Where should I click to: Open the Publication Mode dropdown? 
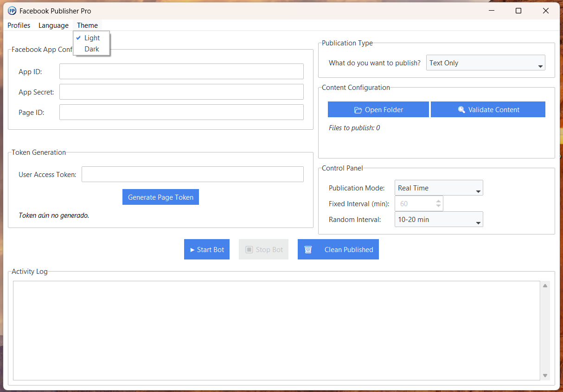[x=439, y=188]
